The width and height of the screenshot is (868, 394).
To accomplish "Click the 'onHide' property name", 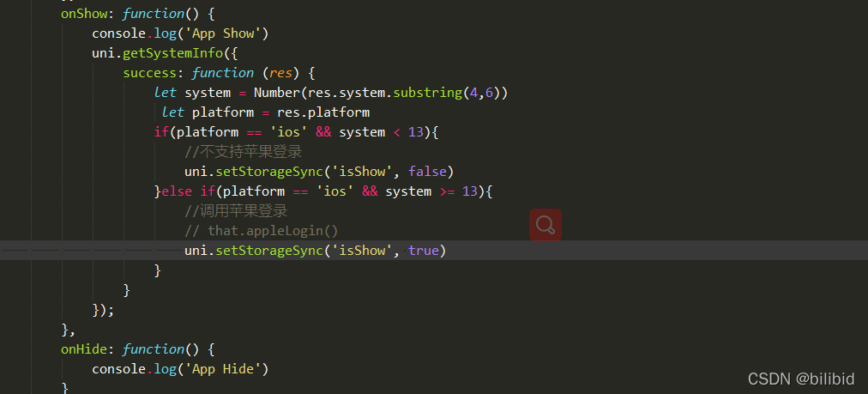I will point(83,349).
